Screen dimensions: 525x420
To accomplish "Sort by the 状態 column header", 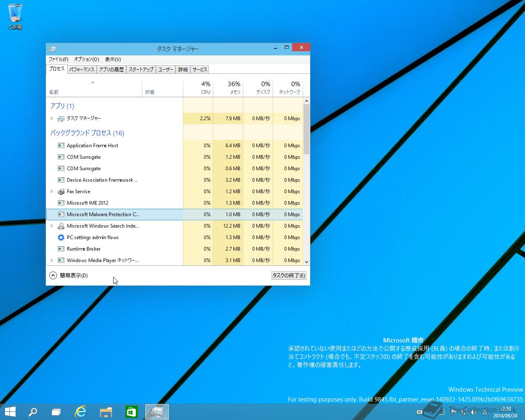I will [x=162, y=88].
